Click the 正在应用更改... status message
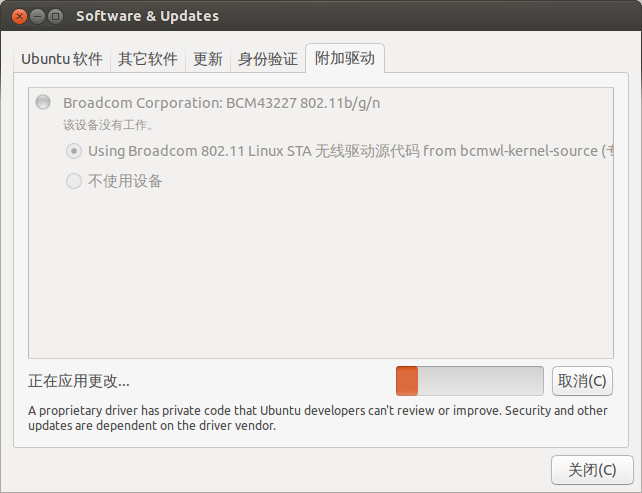Image resolution: width=642 pixels, height=493 pixels. [79, 381]
